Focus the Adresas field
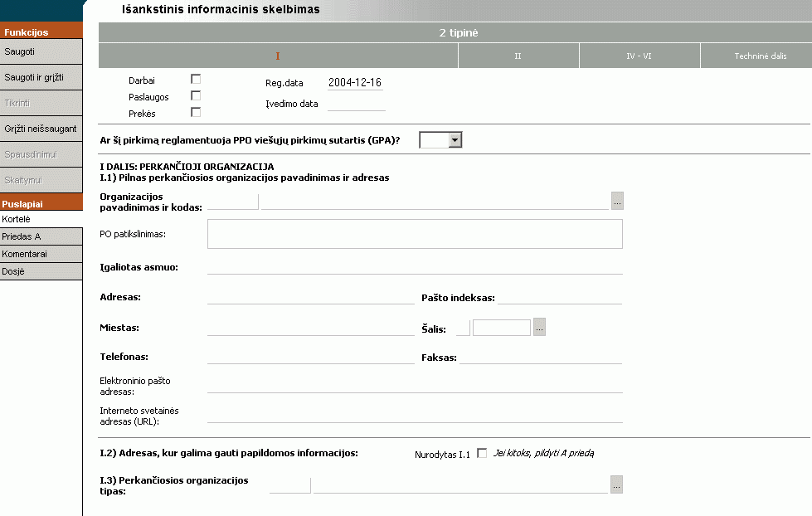 coord(311,297)
